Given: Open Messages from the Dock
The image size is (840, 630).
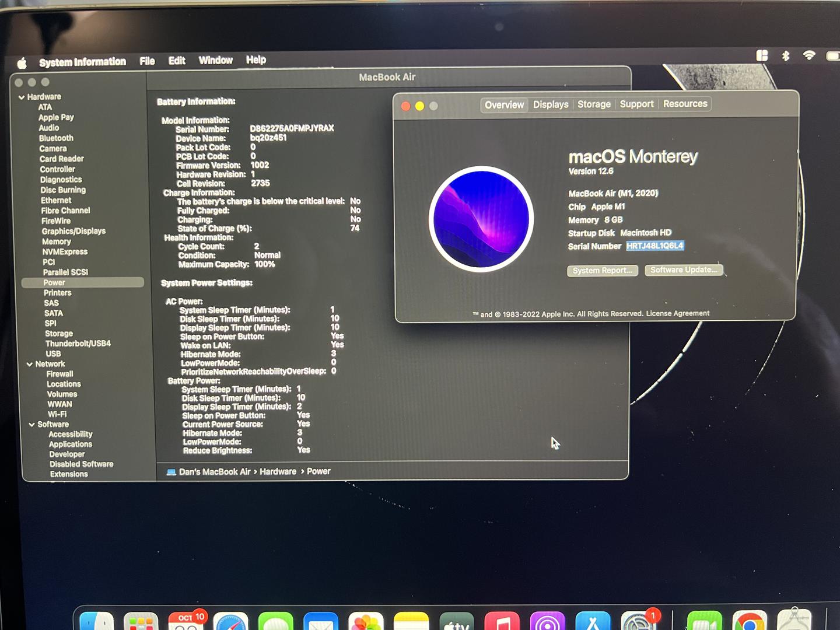Looking at the screenshot, I should click(x=276, y=622).
